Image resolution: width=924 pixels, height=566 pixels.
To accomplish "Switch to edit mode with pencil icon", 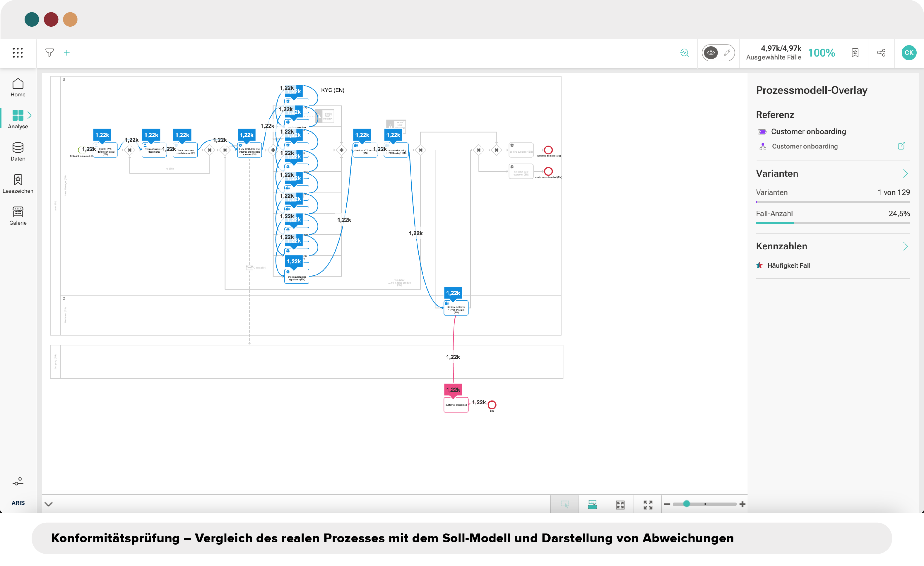I will [727, 53].
